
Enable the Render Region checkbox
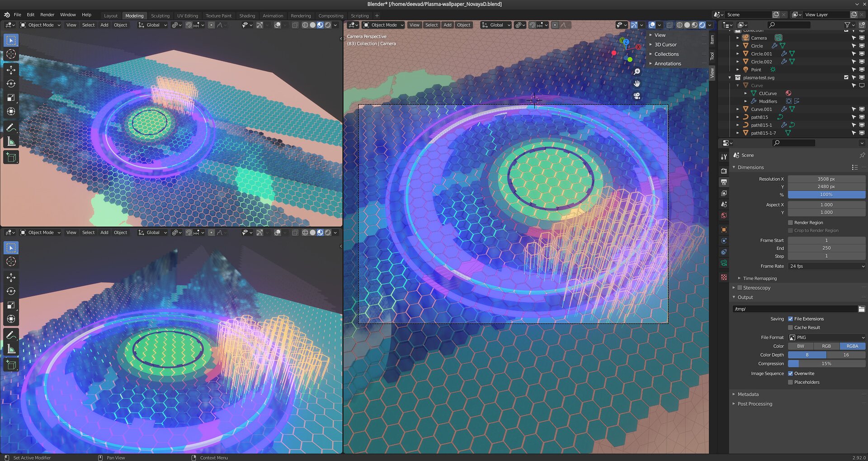coord(790,223)
